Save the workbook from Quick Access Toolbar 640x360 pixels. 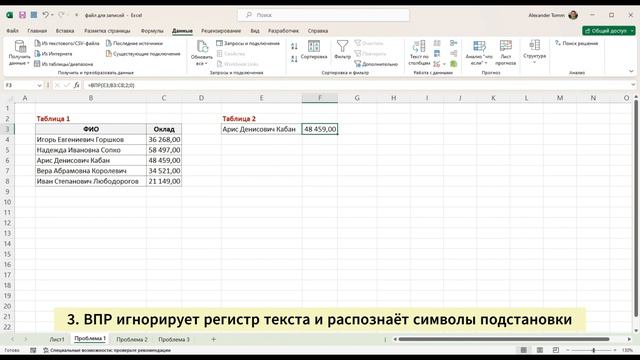click(22, 15)
